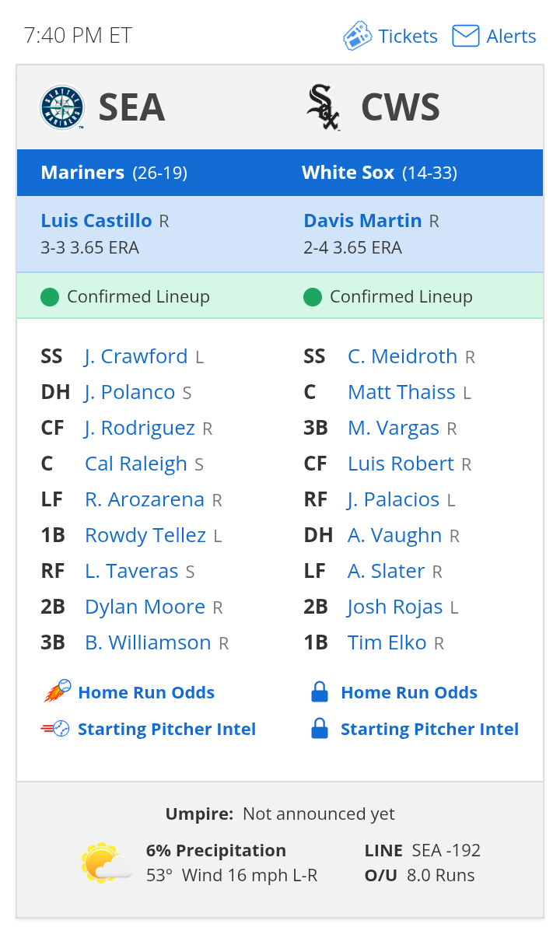Click the speeding baseball Pitcher Intel icon
Viewport: 560px width, 931px height.
pyautogui.click(x=56, y=729)
